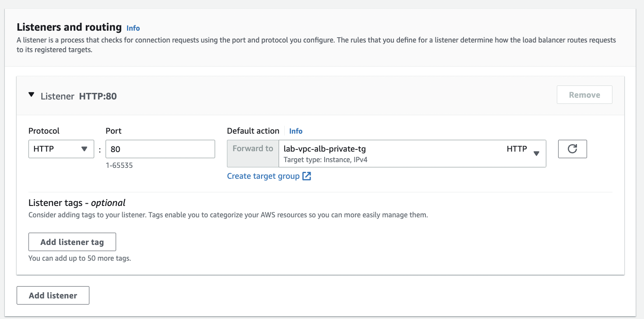Click the refresh target groups icon button
644x319 pixels.
(x=572, y=149)
